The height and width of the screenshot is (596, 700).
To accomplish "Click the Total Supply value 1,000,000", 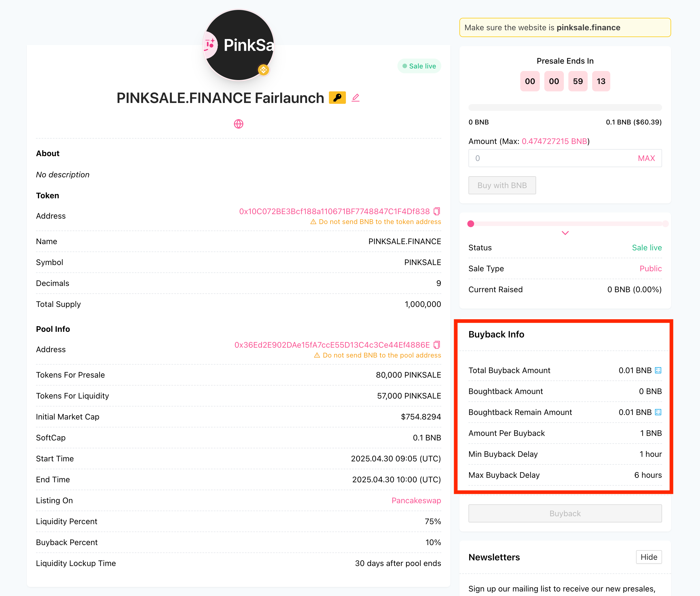I will click(x=423, y=304).
